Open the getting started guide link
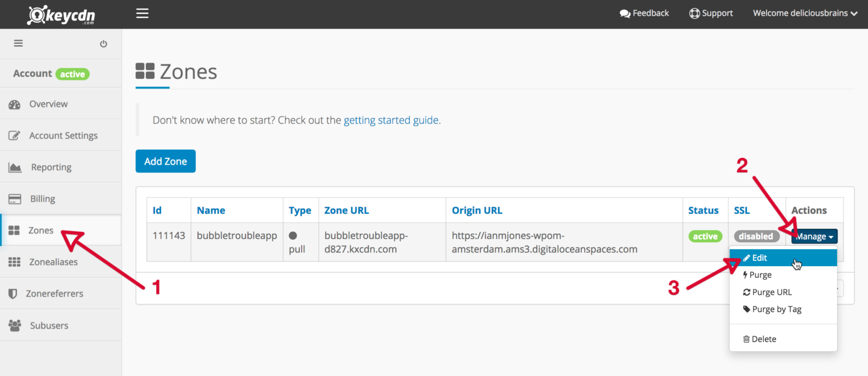Screen dimensions: 868x376 point(391,120)
